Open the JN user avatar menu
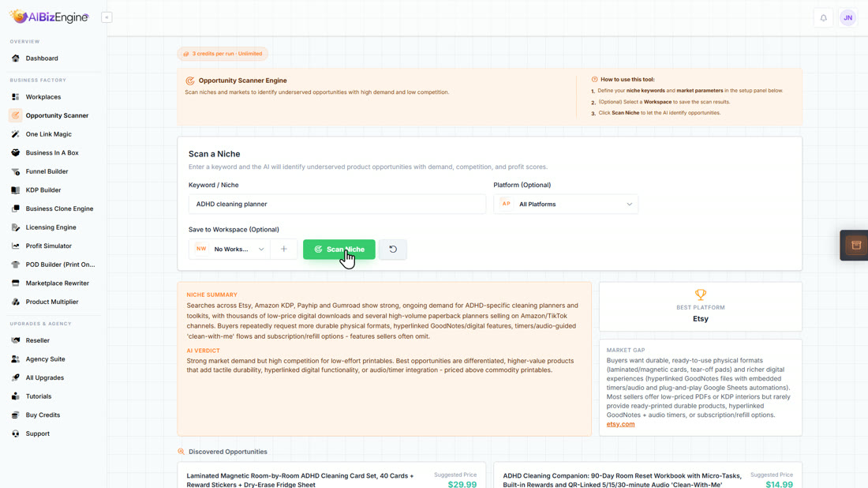 pyautogui.click(x=847, y=17)
